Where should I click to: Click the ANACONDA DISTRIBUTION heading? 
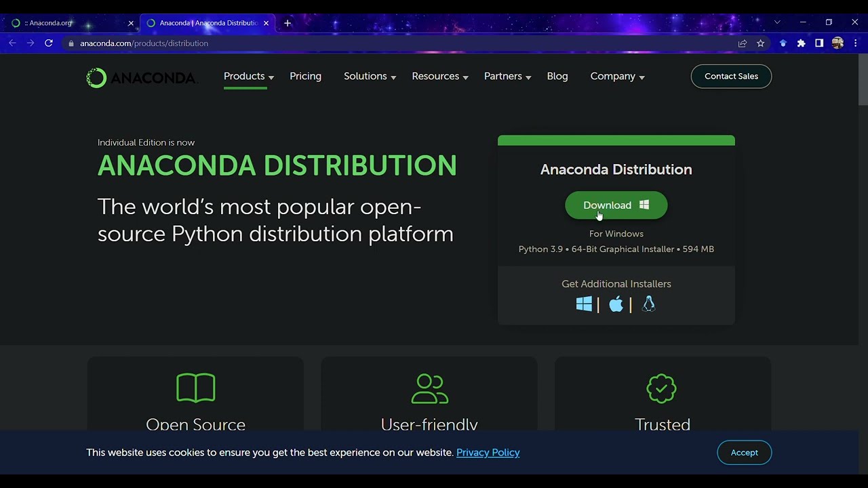coord(277,166)
